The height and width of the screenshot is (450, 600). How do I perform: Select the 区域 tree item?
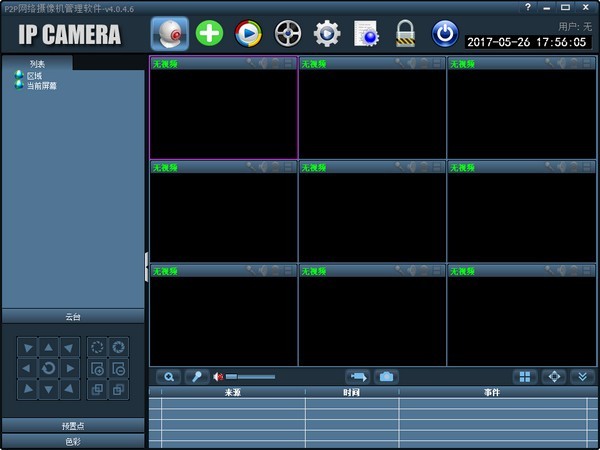(34, 75)
